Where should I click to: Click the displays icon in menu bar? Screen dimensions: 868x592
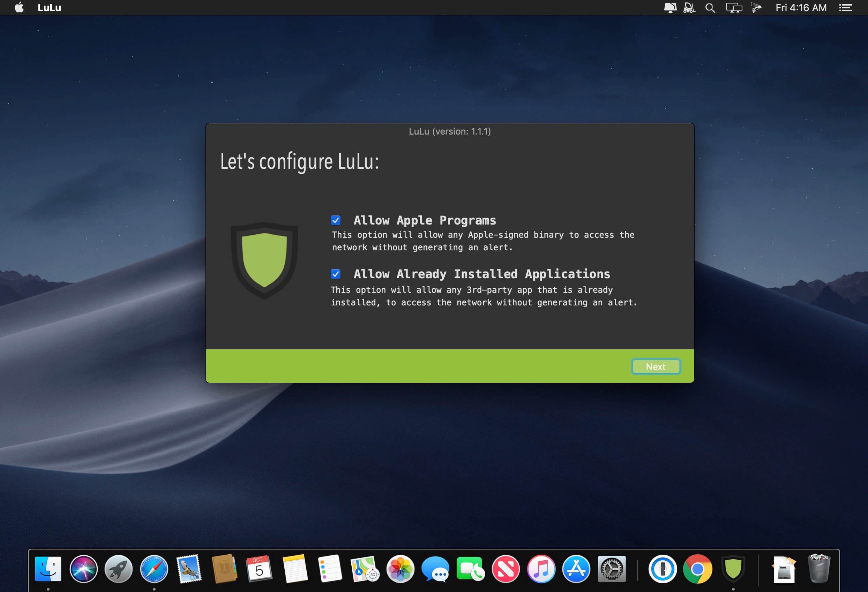(734, 8)
